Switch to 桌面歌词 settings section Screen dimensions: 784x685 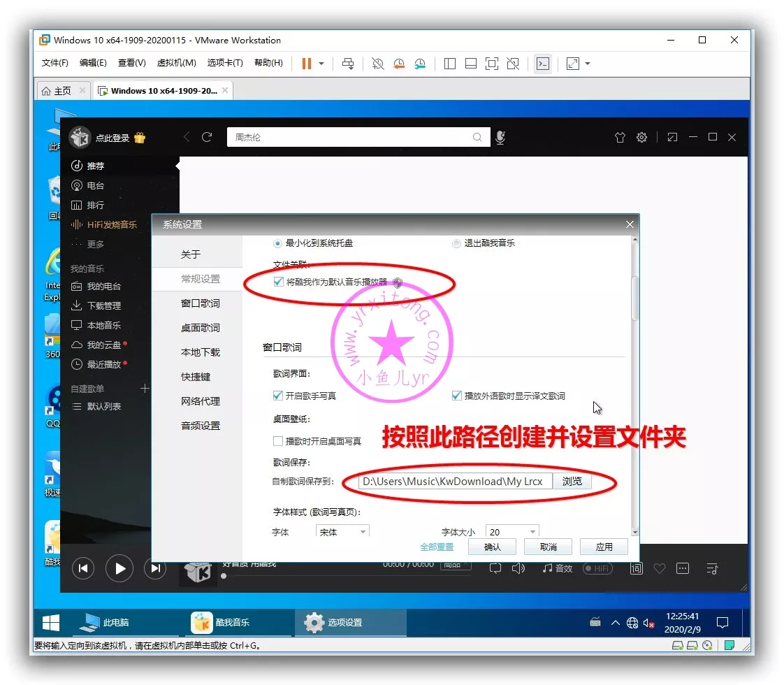[x=201, y=328]
